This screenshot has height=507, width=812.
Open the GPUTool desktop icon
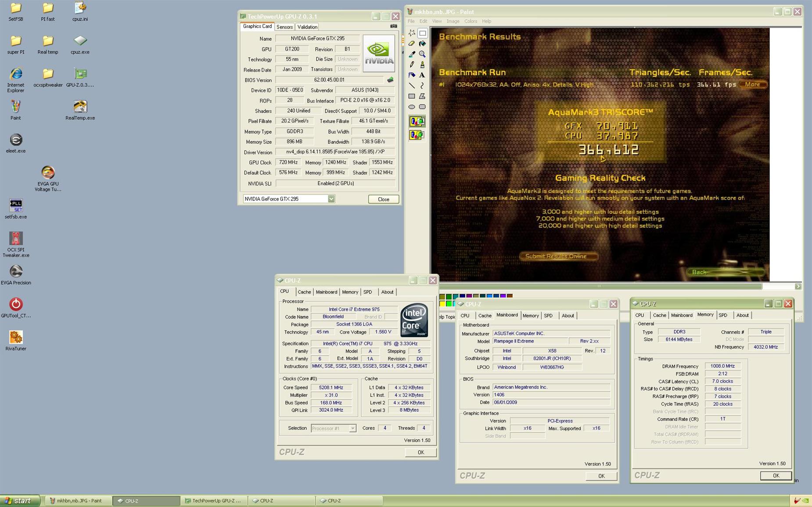[16, 308]
